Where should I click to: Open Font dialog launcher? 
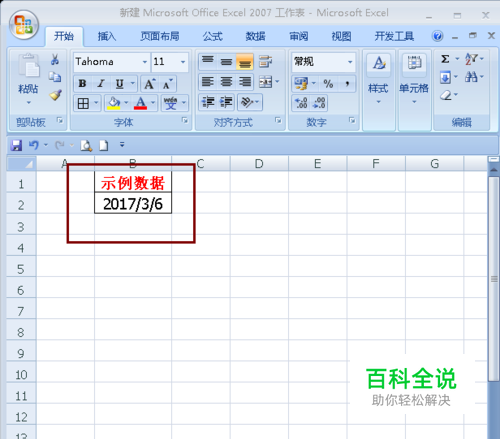[x=185, y=121]
